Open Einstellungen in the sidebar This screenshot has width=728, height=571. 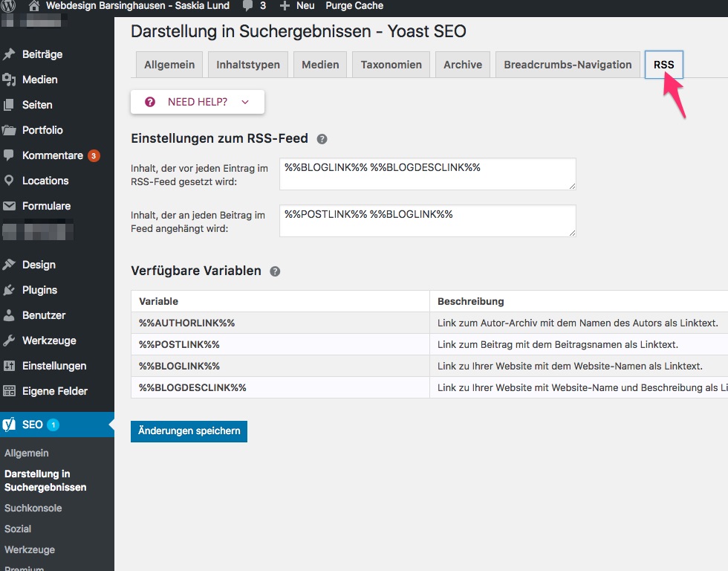(54, 366)
